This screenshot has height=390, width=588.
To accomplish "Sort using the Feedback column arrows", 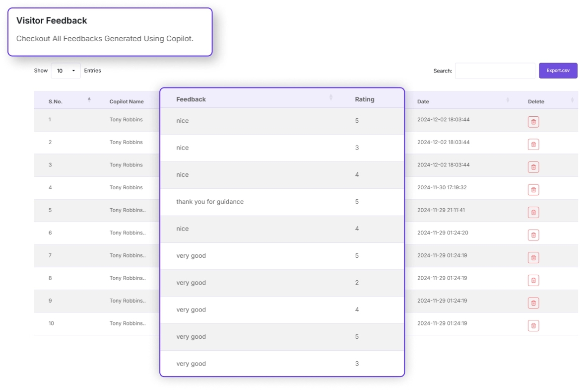I will (x=331, y=98).
